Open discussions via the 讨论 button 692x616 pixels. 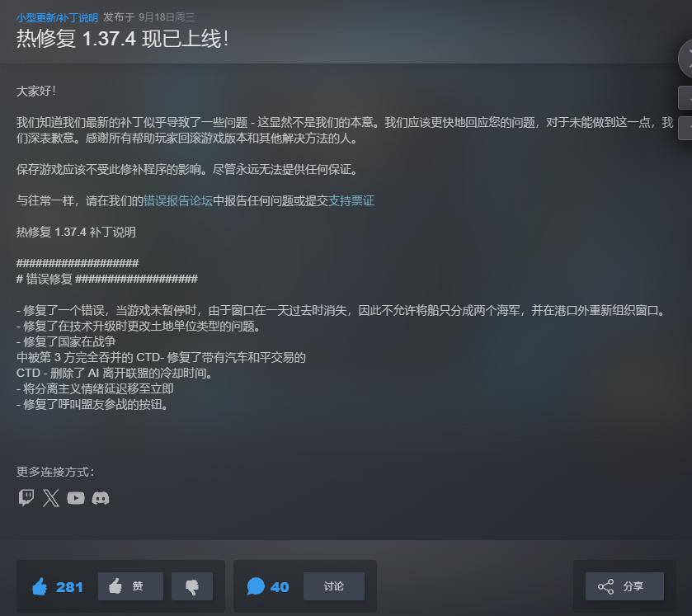pos(334,586)
